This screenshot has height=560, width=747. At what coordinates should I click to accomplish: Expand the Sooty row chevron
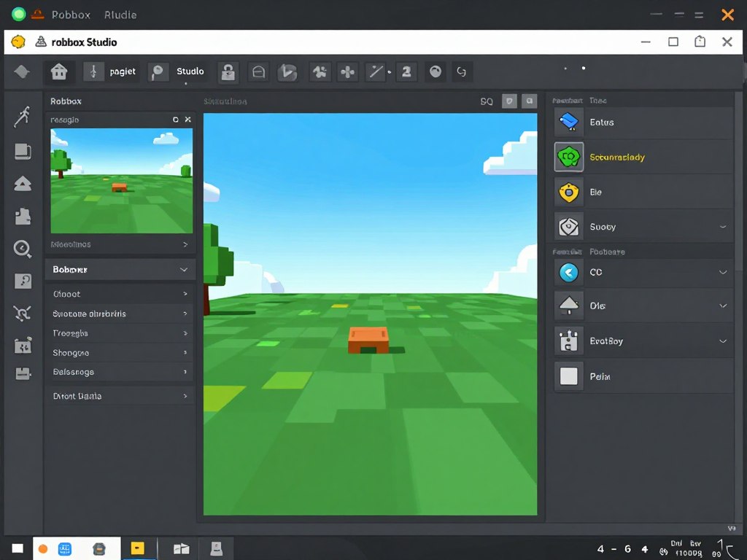tap(723, 227)
